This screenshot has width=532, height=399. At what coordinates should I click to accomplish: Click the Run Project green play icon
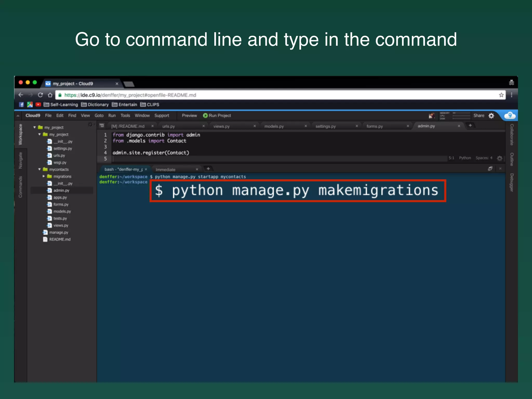pyautogui.click(x=205, y=116)
